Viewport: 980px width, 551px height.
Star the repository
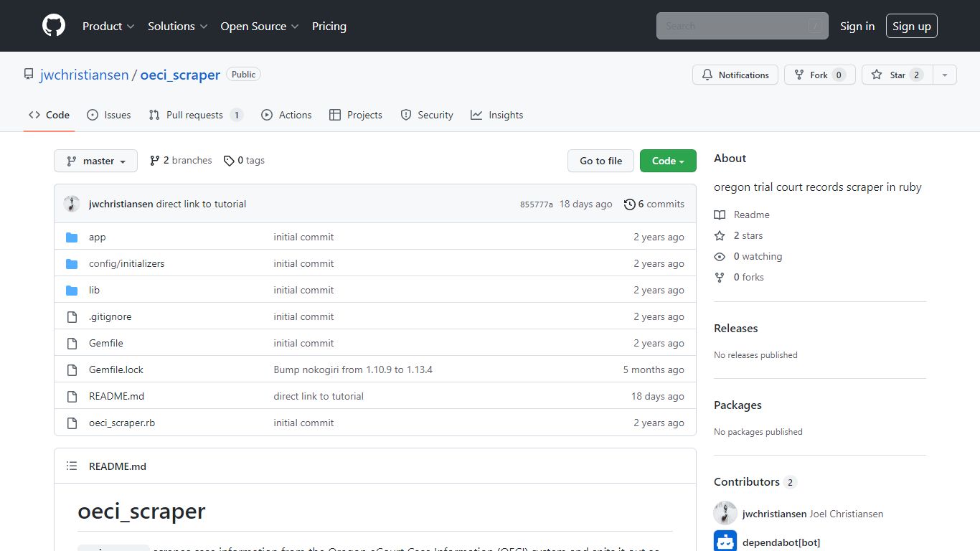(x=897, y=75)
